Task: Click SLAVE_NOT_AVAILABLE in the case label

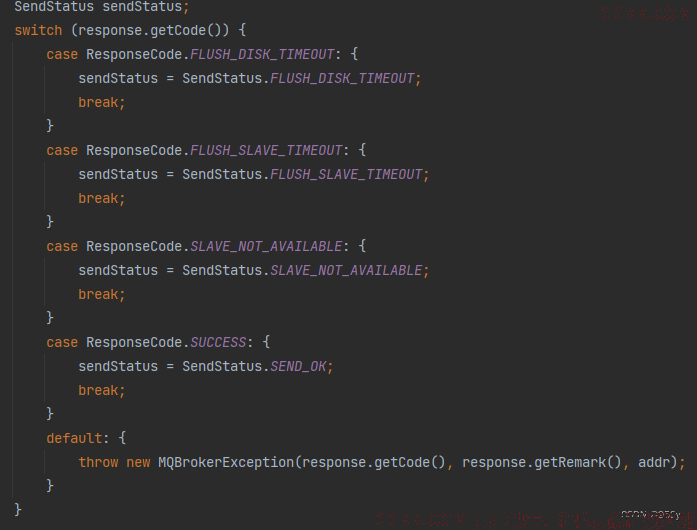Action: point(265,246)
